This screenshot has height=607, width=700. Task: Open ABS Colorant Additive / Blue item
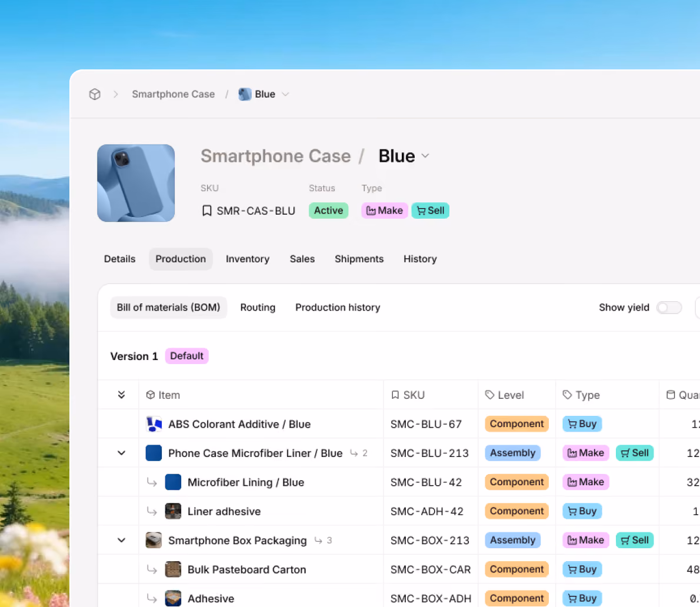pos(239,424)
